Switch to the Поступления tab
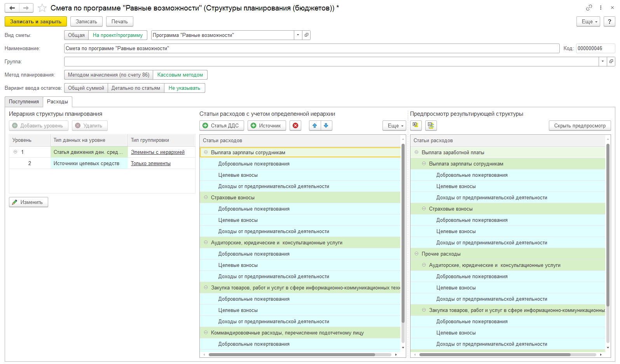The height and width of the screenshot is (364, 620). [24, 101]
